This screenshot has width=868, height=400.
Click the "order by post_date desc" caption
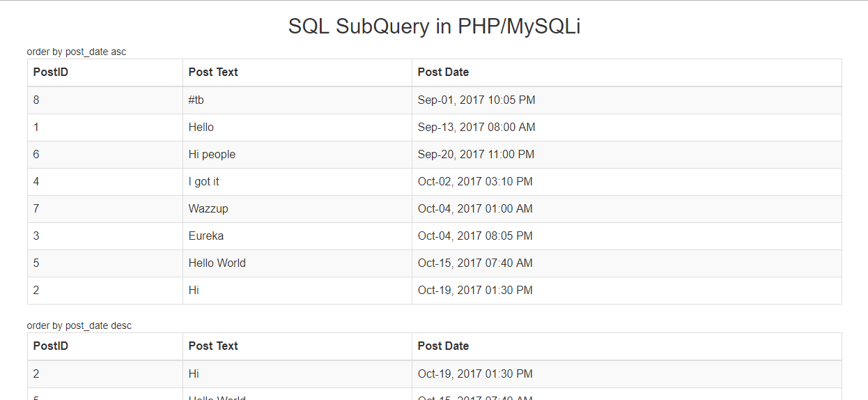(79, 325)
